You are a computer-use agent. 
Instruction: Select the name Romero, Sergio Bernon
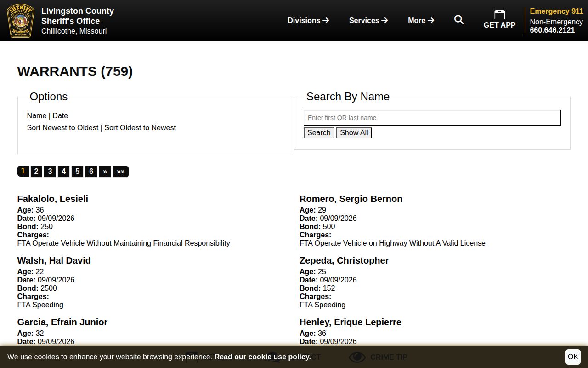point(351,199)
